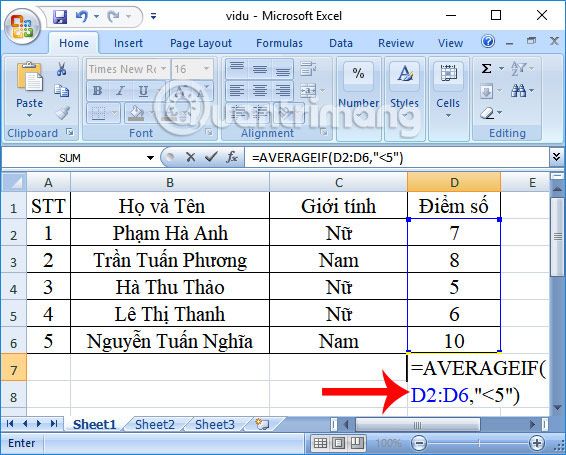Expand the Paste options arrow
The height and width of the screenshot is (455, 566).
pos(30,116)
